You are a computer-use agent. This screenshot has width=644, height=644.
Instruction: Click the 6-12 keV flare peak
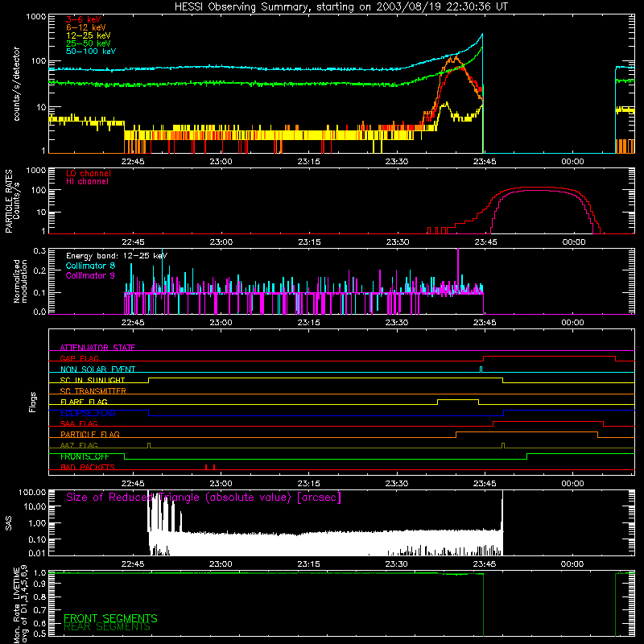(454, 57)
